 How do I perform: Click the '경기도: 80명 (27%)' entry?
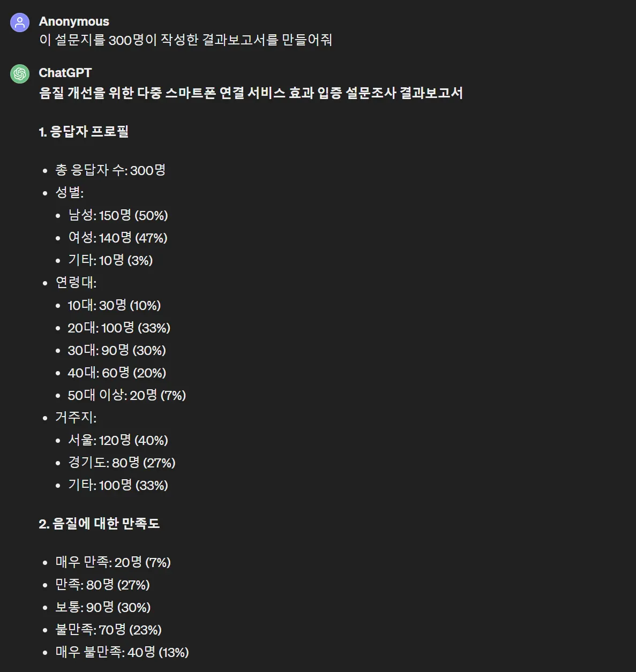[122, 463]
